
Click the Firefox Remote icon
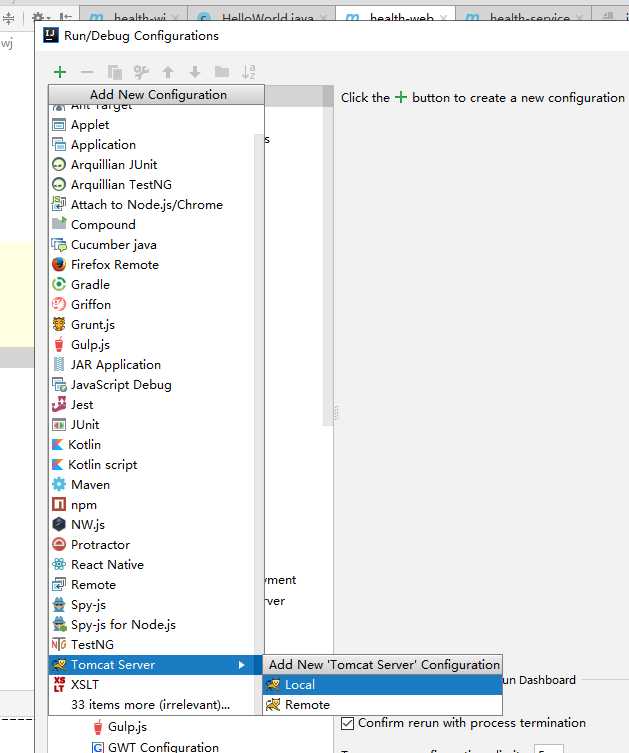[x=59, y=265]
